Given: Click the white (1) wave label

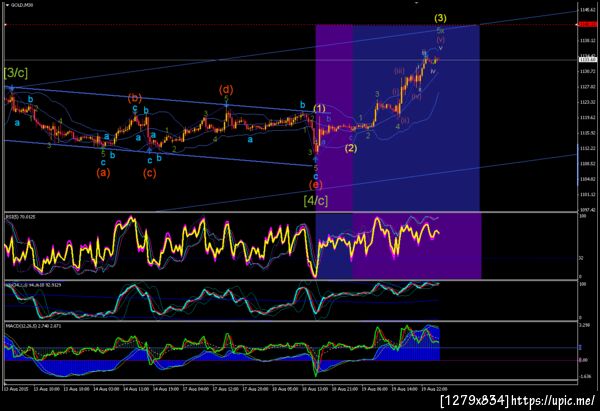Looking at the screenshot, I should 320,109.
